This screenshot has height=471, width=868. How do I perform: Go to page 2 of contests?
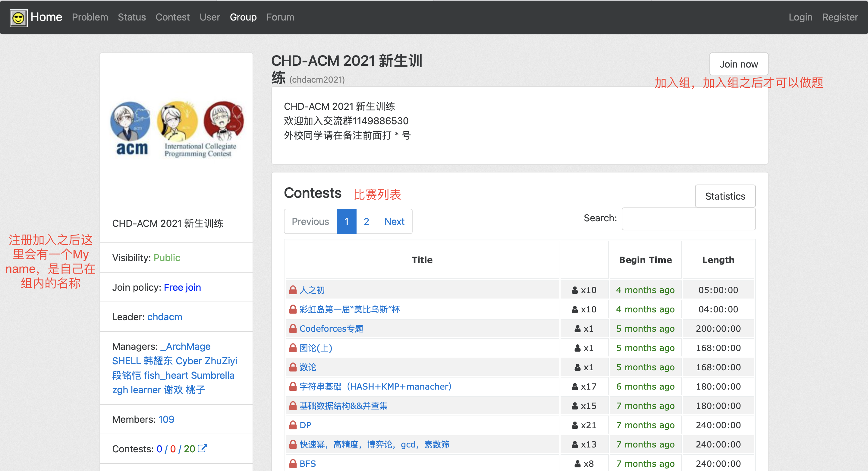tap(366, 222)
